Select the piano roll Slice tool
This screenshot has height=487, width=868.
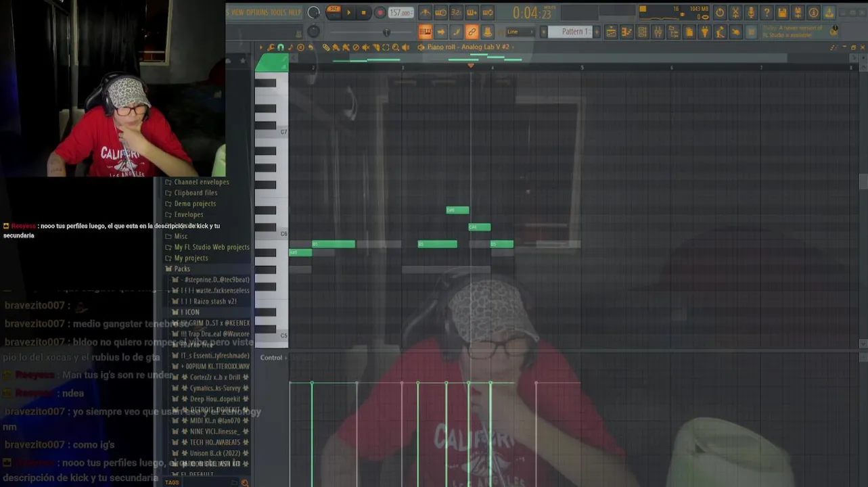376,47
